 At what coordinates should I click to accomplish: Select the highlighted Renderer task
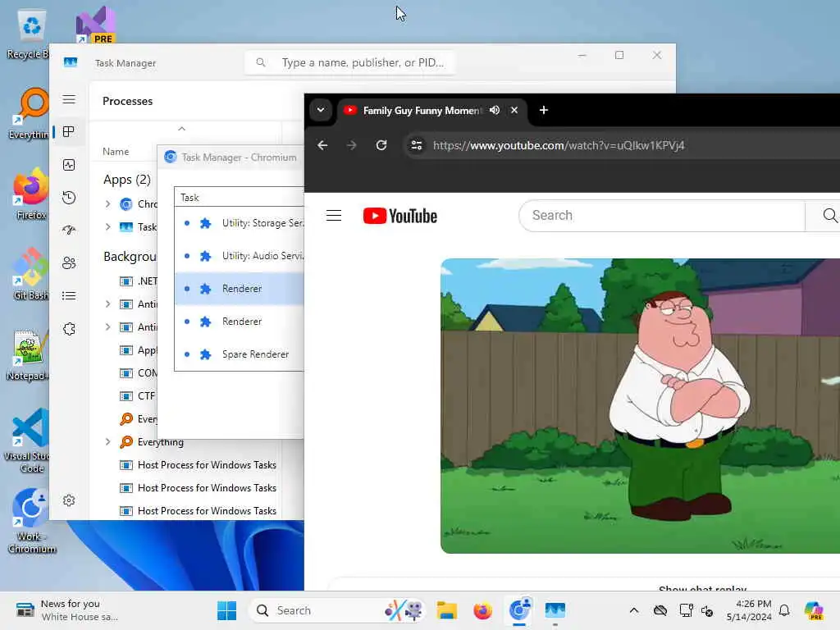tap(240, 289)
